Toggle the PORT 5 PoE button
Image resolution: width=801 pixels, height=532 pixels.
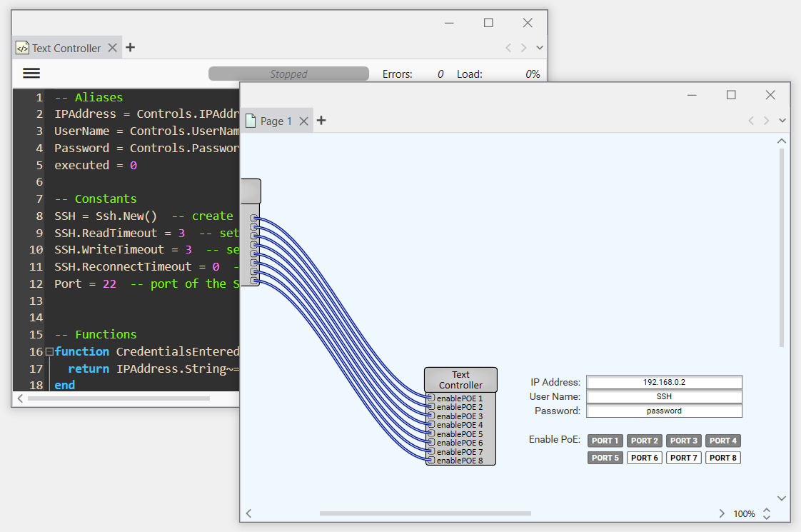pyautogui.click(x=605, y=458)
